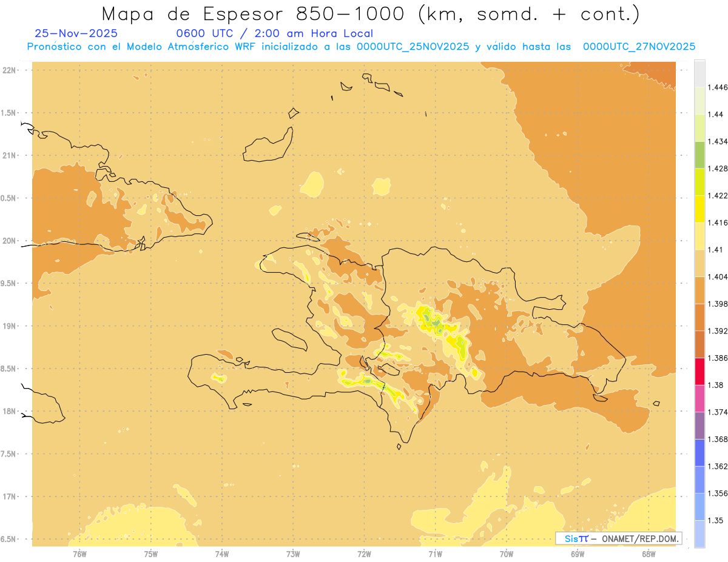Click the '19N' latitude axis label
This screenshot has height=562, width=728.
pos(10,326)
